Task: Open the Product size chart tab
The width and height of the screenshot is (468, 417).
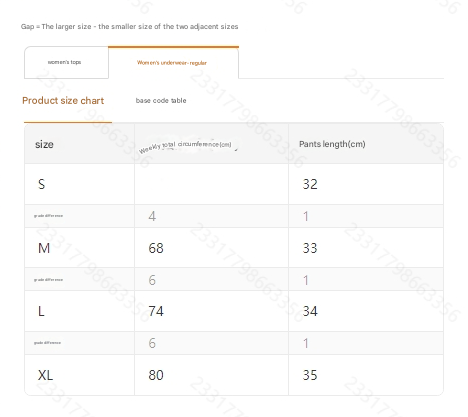Action: click(x=63, y=101)
